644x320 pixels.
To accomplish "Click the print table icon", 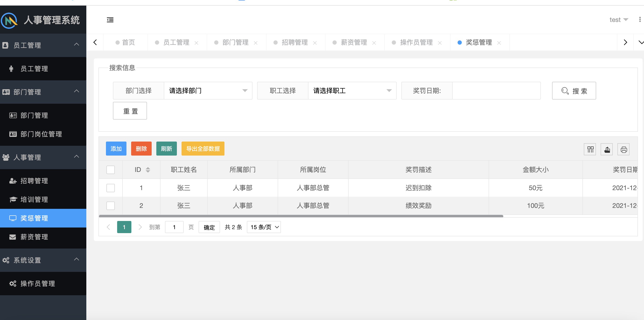I will pos(624,149).
